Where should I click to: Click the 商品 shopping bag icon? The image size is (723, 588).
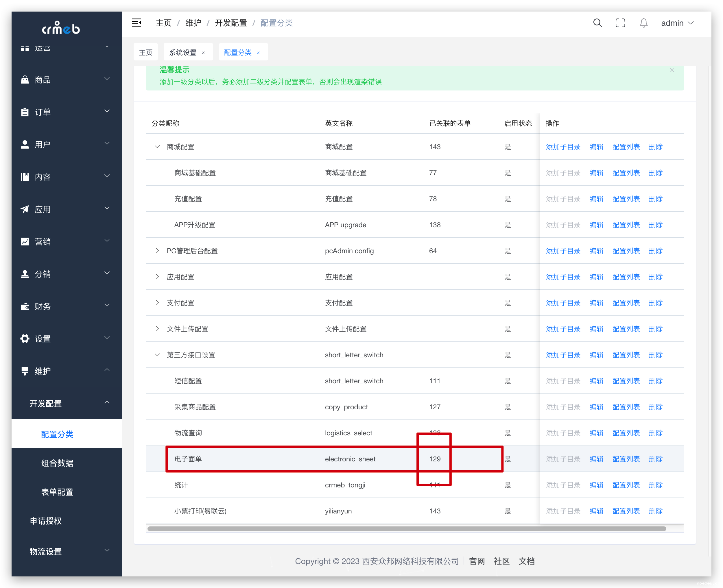tap(25, 79)
